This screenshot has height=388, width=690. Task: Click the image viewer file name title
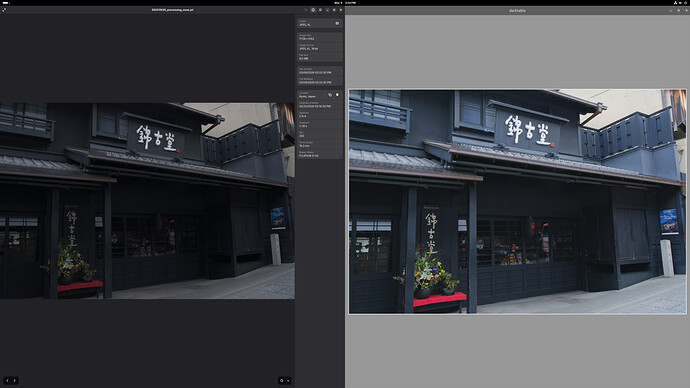click(x=172, y=10)
